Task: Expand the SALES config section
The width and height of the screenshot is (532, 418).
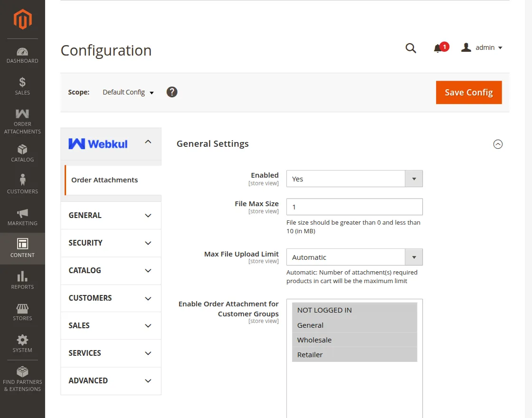Action: pyautogui.click(x=111, y=325)
